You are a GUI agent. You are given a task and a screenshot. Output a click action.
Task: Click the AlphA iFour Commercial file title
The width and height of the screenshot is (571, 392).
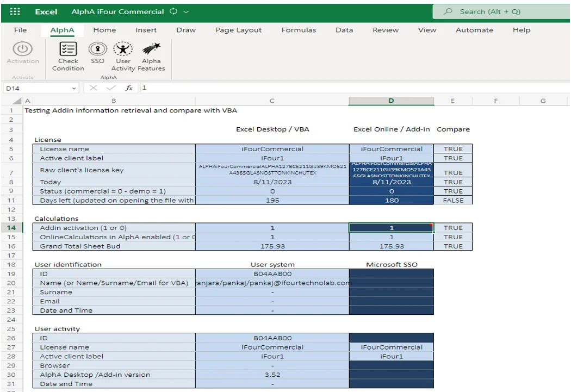[117, 11]
